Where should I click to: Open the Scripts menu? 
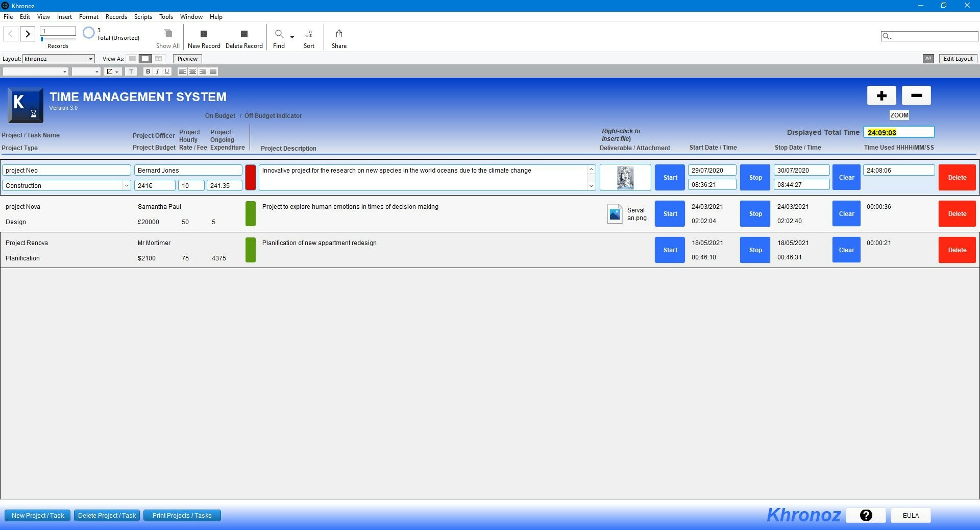click(x=142, y=16)
